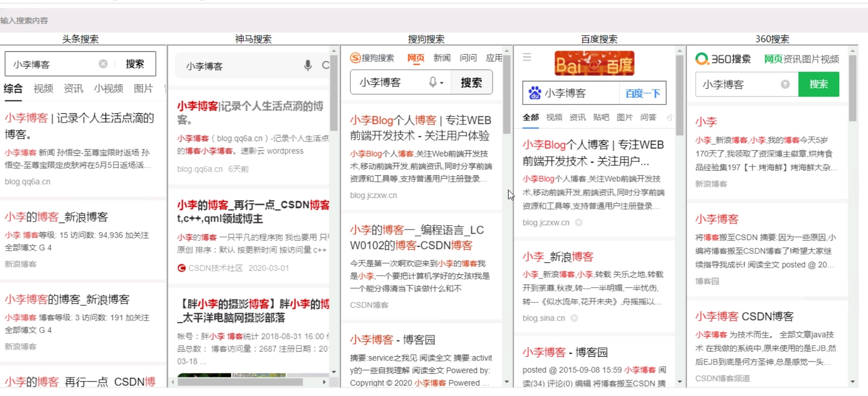Click the icon beside blog.sina.cn in Baidu results
This screenshot has height=396, width=868.
pos(574,318)
